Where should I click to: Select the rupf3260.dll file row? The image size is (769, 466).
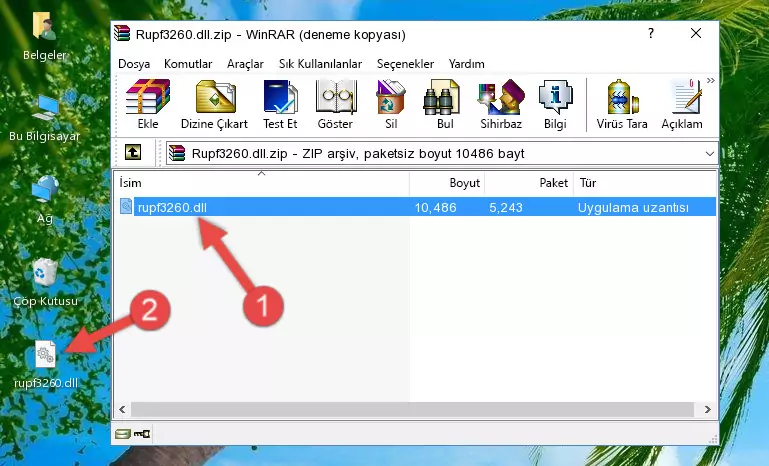417,207
